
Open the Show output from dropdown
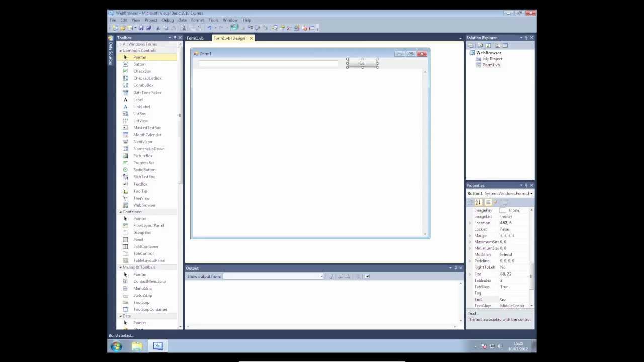coord(321,276)
